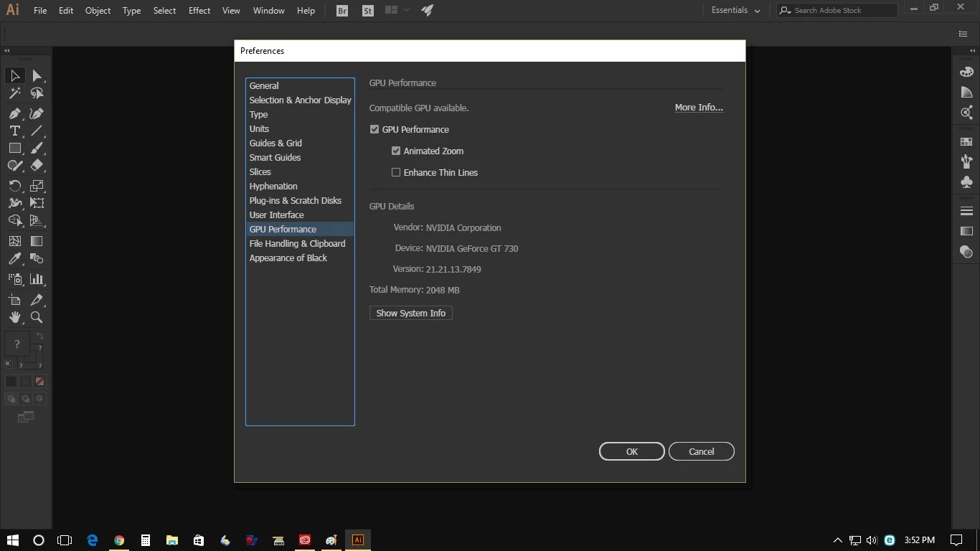The width and height of the screenshot is (980, 551).
Task: Open the Swatches panel
Action: point(966,142)
